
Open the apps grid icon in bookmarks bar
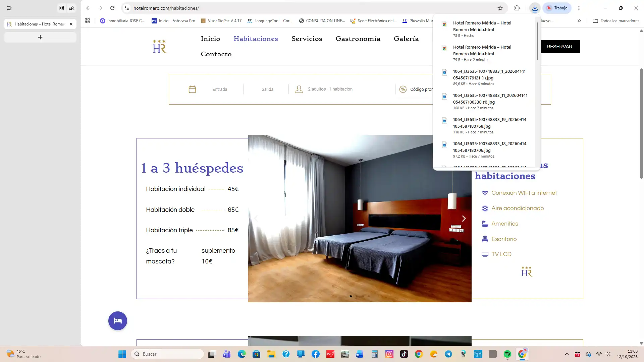87,21
